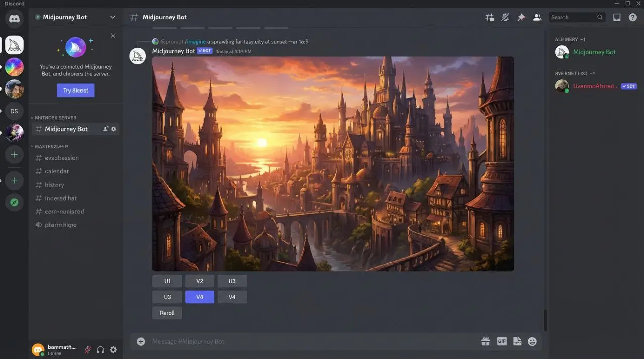This screenshot has width=644, height=359.
Task: Expand the Midjourney Bot server dropdown
Action: [x=112, y=17]
